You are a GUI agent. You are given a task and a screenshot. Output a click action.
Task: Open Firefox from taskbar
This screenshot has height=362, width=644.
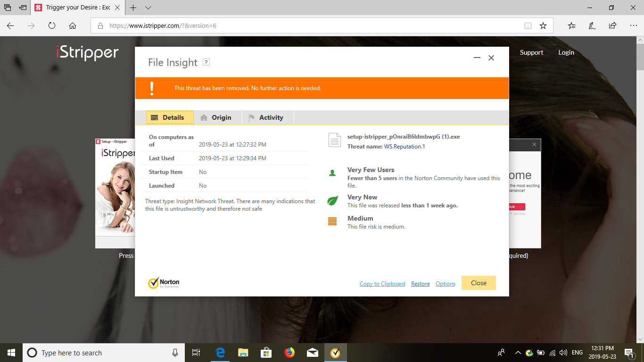[289, 353]
